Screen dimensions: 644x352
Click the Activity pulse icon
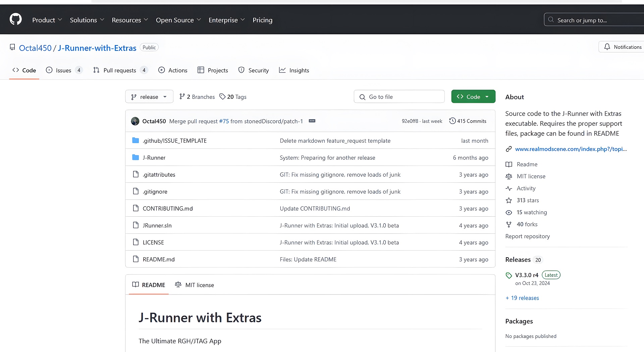[509, 188]
